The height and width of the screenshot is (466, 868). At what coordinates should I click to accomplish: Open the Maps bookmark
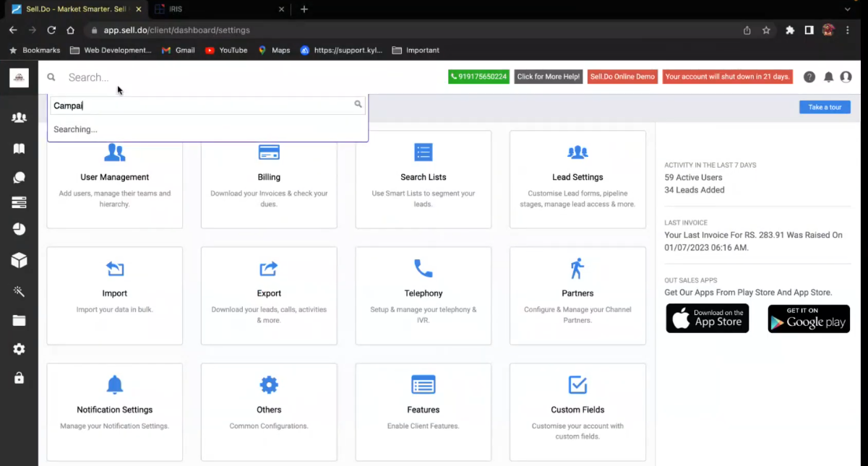(274, 51)
